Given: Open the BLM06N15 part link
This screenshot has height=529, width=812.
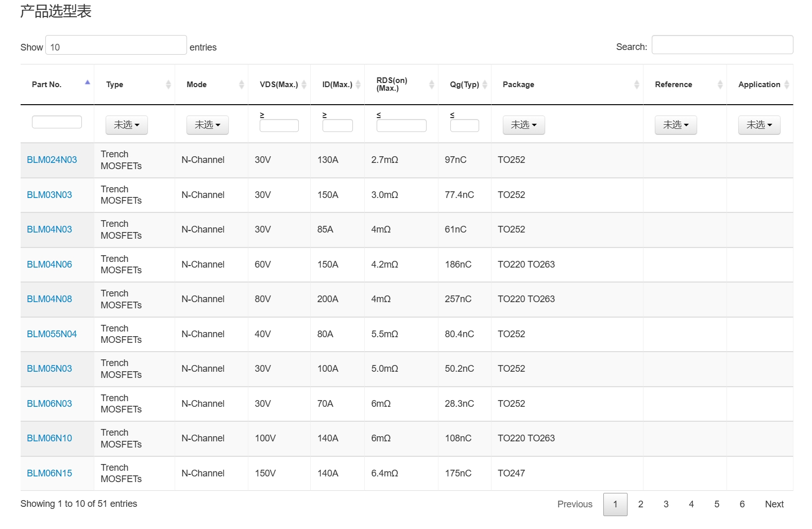Looking at the screenshot, I should click(49, 473).
